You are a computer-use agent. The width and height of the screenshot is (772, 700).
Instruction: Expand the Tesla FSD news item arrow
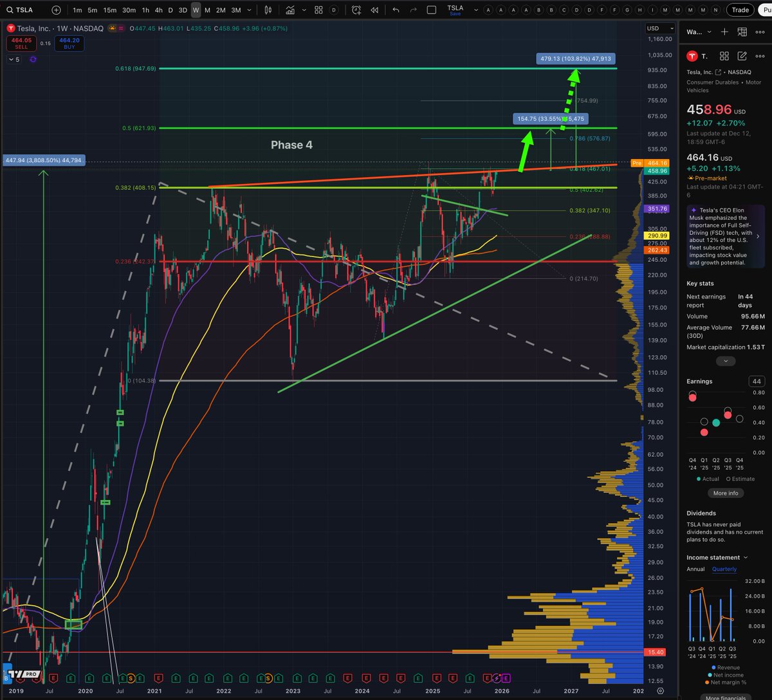tap(758, 236)
